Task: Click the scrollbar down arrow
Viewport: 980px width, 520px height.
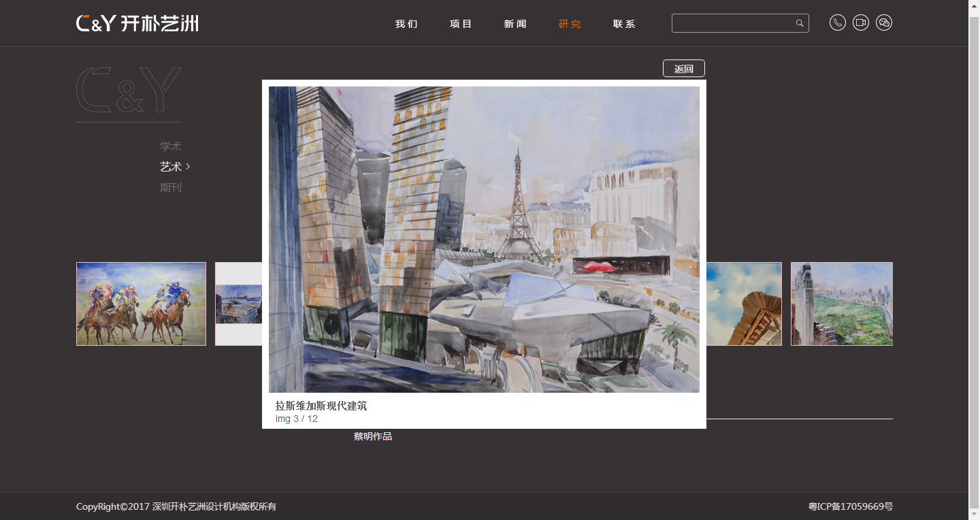Action: [974, 514]
